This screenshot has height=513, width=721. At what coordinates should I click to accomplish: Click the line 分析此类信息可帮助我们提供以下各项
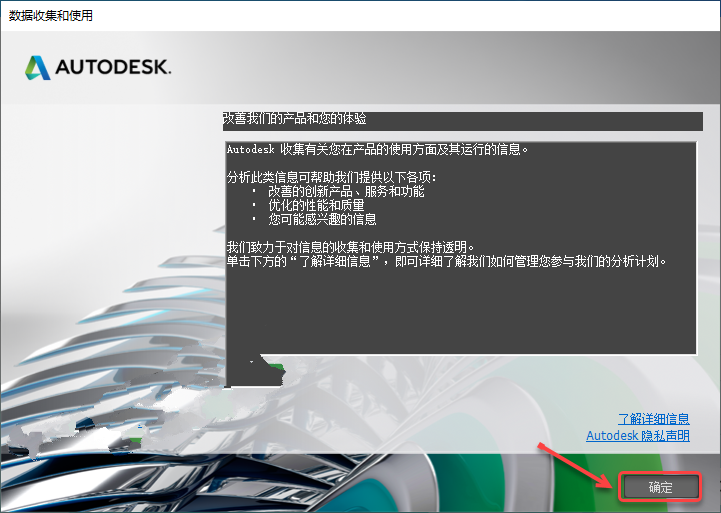pyautogui.click(x=332, y=177)
